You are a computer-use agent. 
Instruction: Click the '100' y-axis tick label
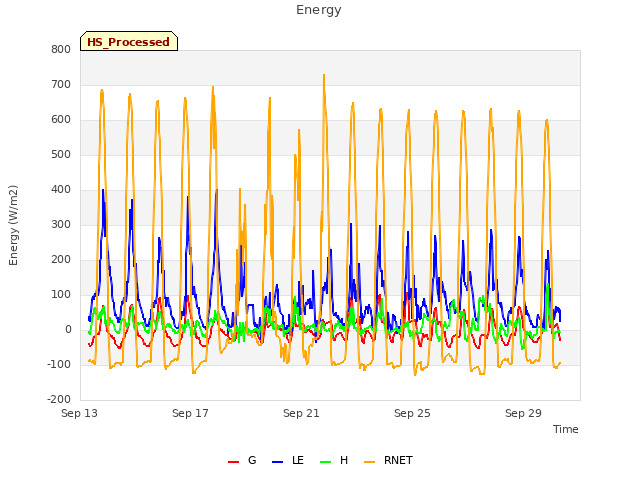pos(61,295)
